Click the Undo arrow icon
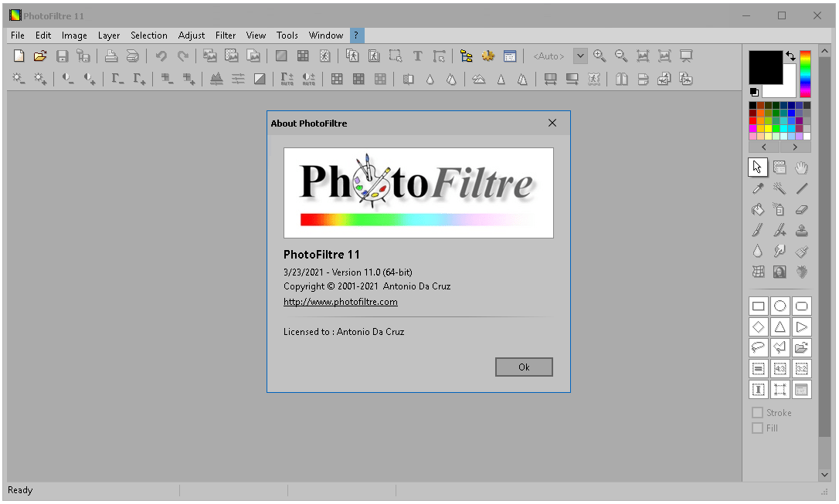839x504 pixels. click(x=161, y=56)
